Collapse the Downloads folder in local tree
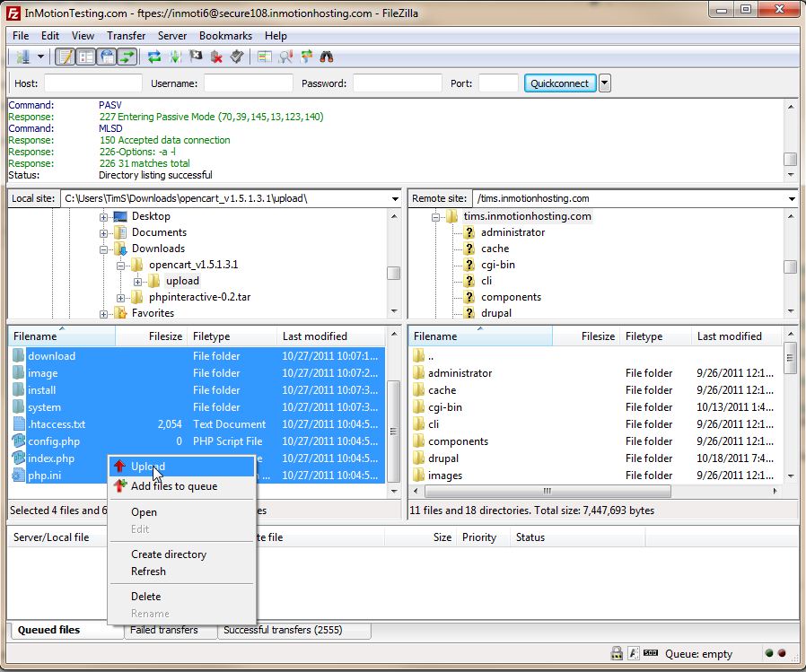Image resolution: width=806 pixels, height=672 pixels. tap(104, 249)
